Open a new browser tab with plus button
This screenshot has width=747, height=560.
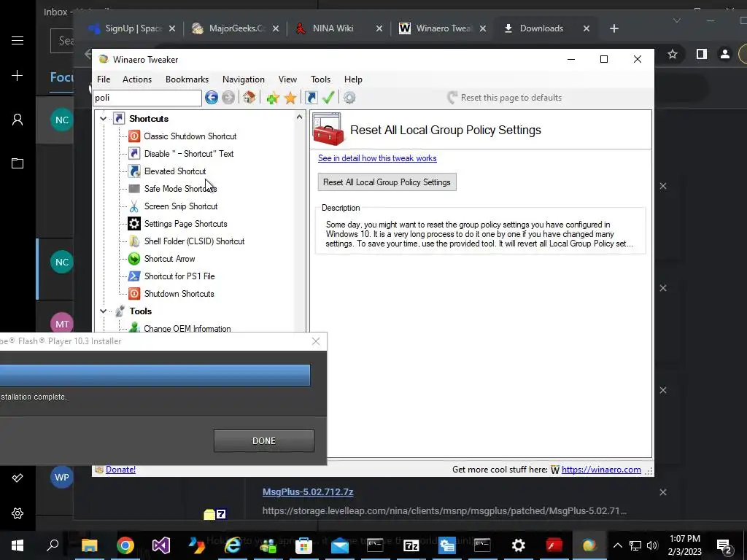tap(614, 28)
